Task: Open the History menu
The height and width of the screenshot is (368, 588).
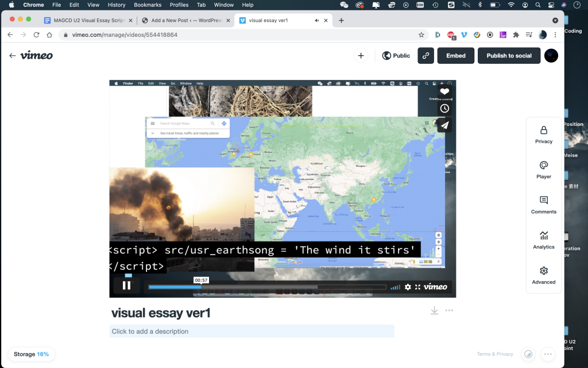Action: (116, 5)
